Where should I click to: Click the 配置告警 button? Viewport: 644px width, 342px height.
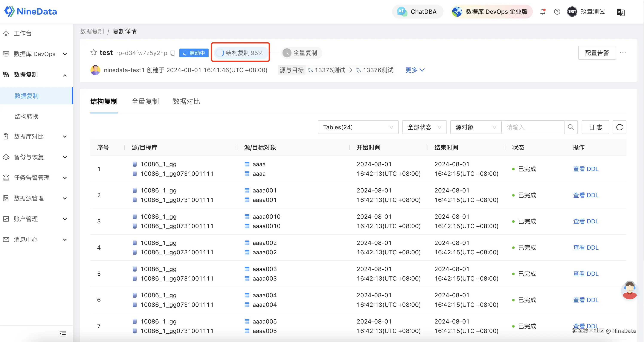click(597, 53)
